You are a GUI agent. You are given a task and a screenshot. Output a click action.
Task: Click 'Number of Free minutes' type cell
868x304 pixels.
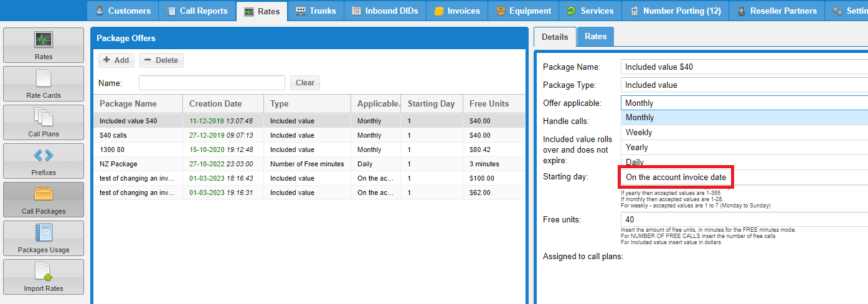(x=307, y=164)
